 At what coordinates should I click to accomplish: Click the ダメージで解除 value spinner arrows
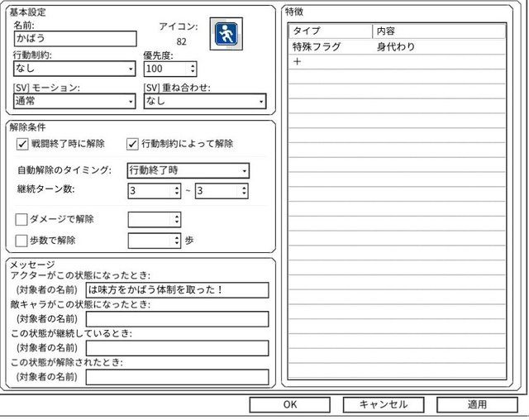(x=176, y=220)
